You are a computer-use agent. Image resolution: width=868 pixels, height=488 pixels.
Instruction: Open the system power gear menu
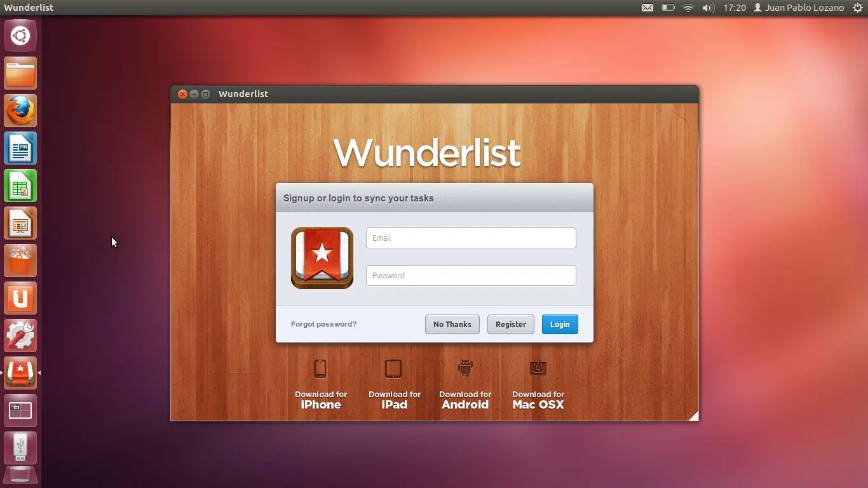[858, 8]
